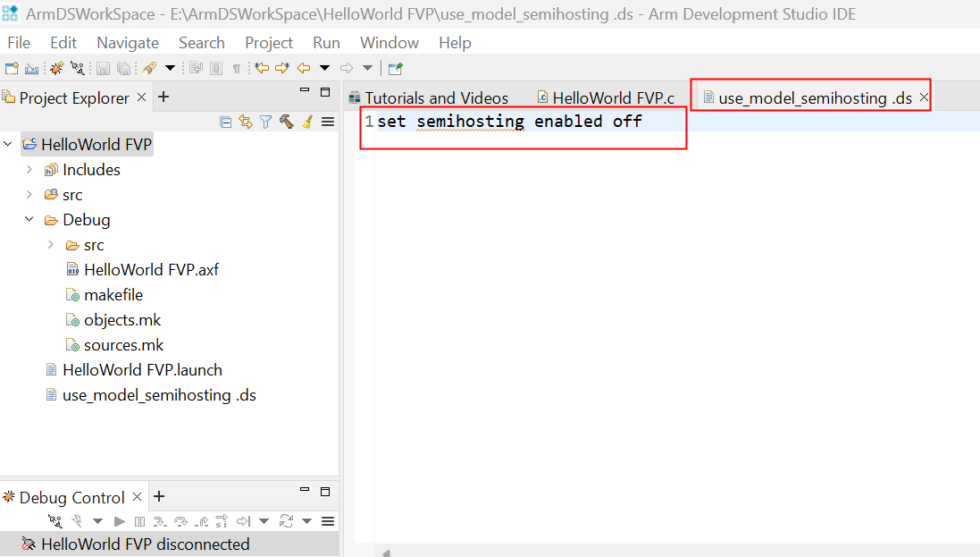Click in the editor on the semihosting line

point(509,122)
